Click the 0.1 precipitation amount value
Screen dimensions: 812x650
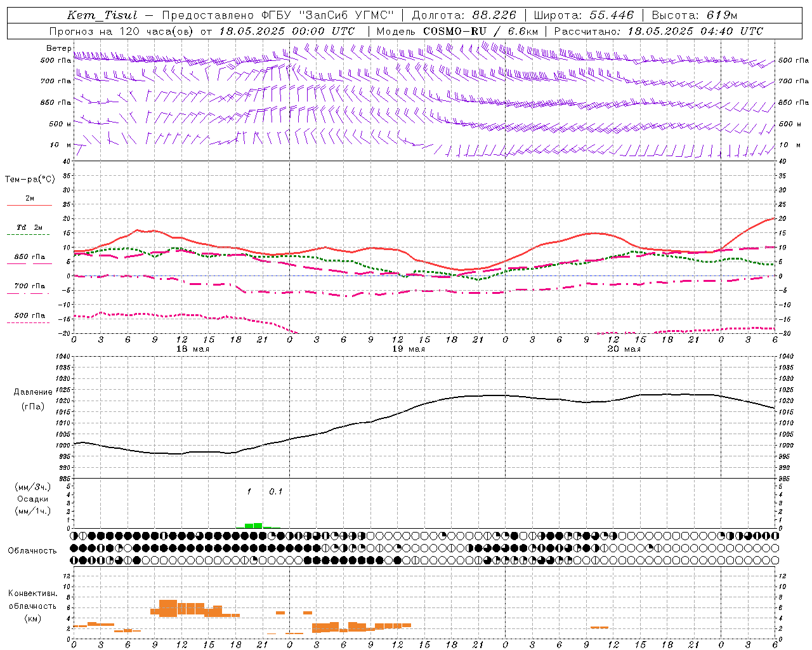pos(276,491)
